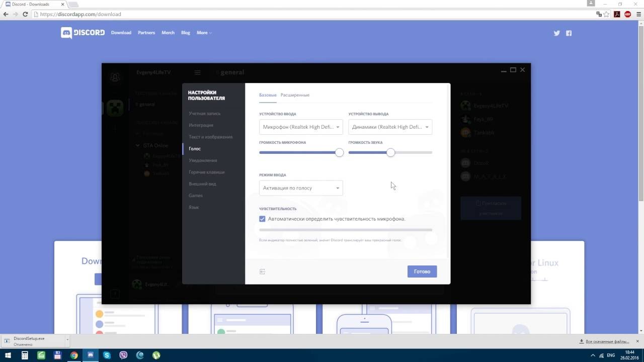Switch to the Базовые tab
Image resolution: width=644 pixels, height=362 pixels.
(268, 95)
